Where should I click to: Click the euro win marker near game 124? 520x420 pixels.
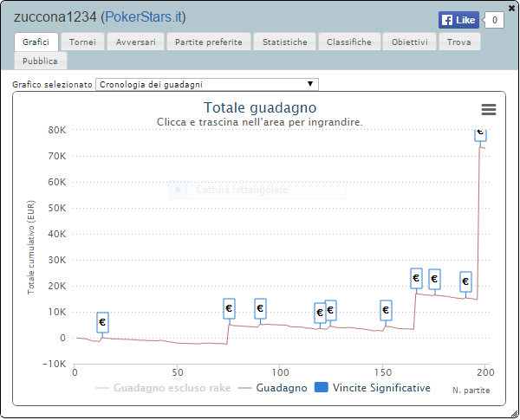tap(331, 310)
